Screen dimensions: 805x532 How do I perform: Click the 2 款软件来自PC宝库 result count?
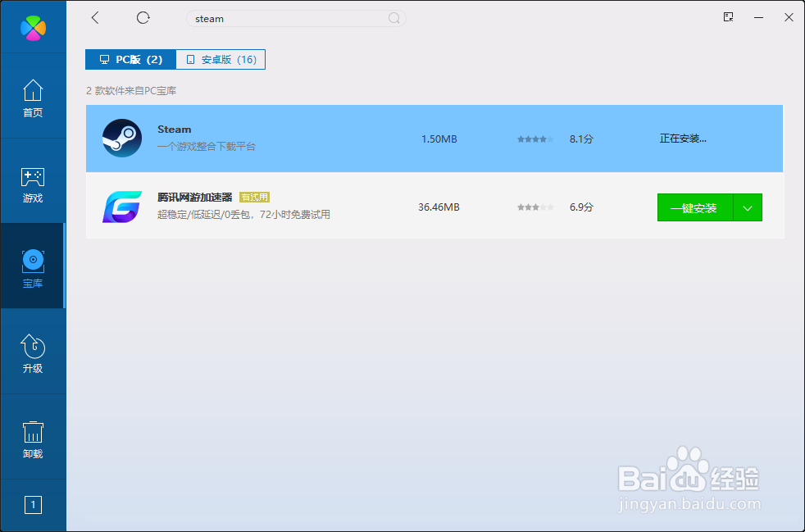(131, 91)
